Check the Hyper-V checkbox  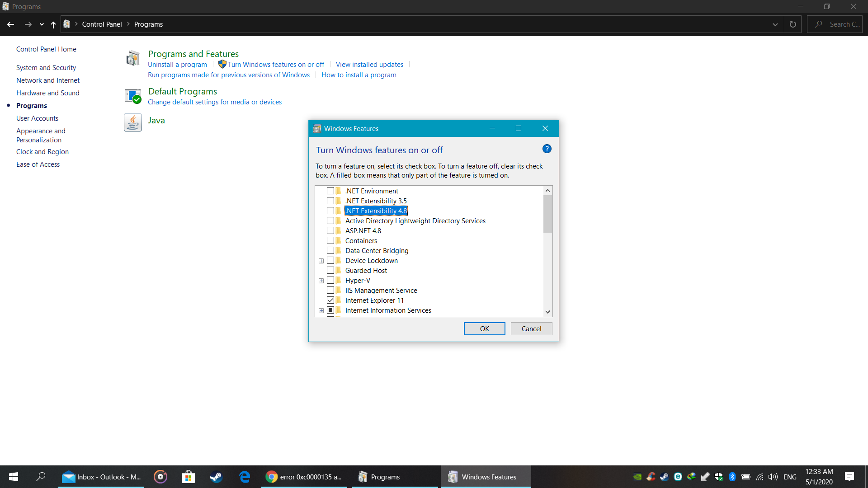[330, 281]
